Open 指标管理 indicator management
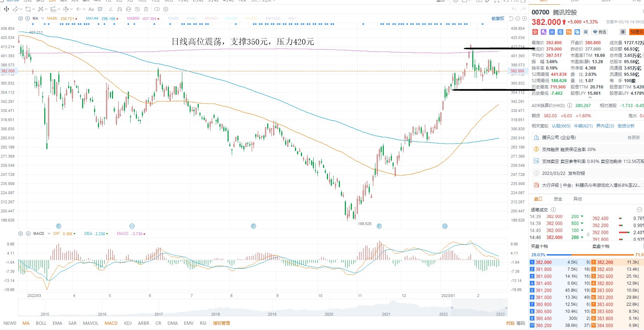 (221, 323)
